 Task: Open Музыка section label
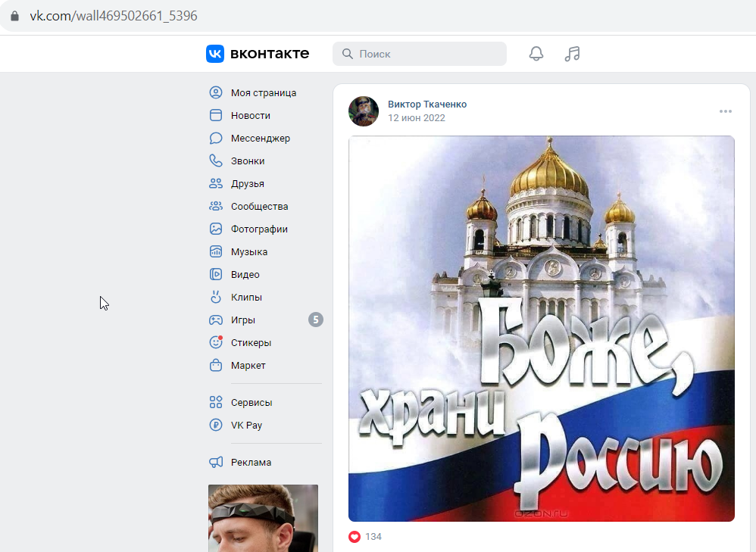tap(248, 251)
